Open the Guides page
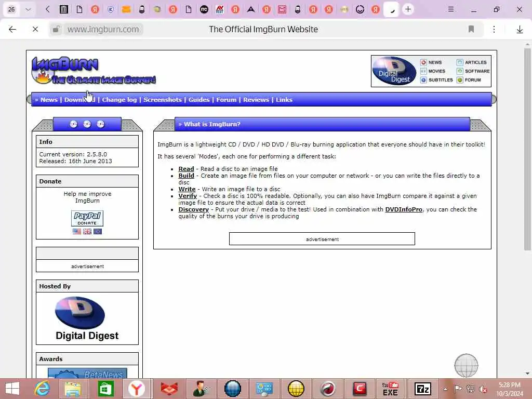Screen dimensions: 532x399 [x=199, y=100]
